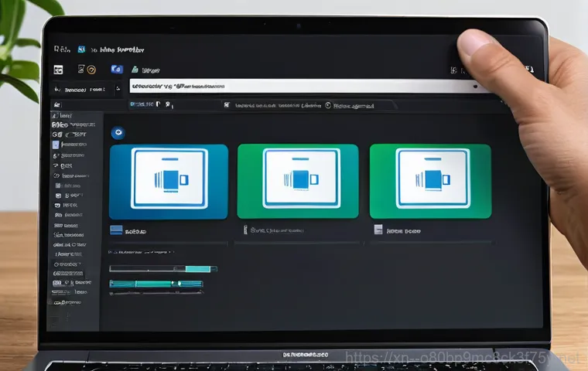Open the middle green card thumbnail

pyautogui.click(x=298, y=181)
